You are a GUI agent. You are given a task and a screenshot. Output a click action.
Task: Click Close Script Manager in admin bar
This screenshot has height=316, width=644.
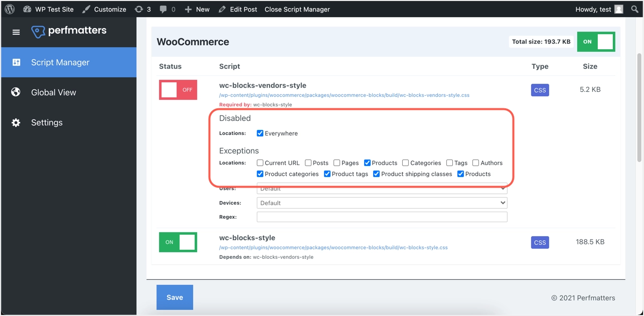(x=297, y=9)
